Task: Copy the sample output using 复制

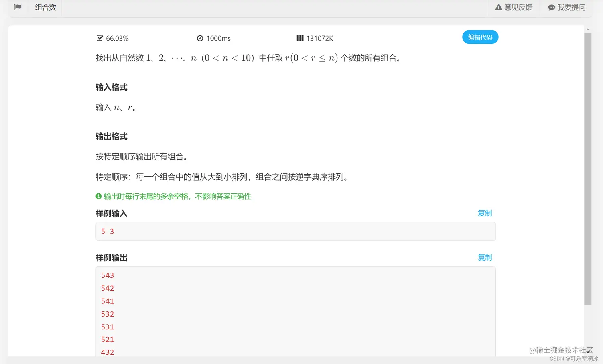Action: coord(485,258)
